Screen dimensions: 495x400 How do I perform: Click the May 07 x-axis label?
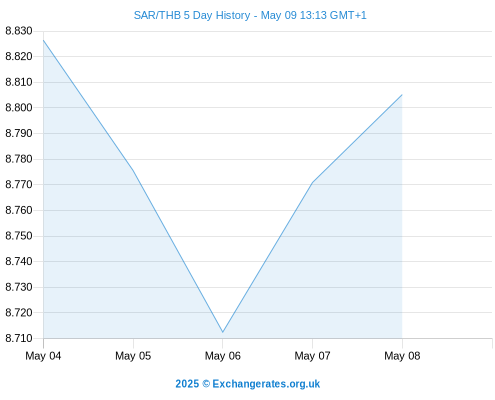click(312, 356)
